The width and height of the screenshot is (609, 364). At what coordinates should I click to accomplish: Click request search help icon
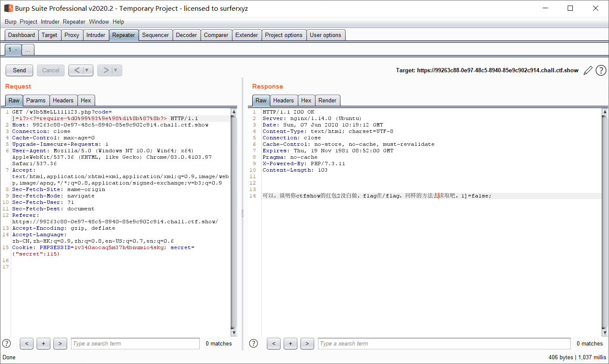point(6,343)
